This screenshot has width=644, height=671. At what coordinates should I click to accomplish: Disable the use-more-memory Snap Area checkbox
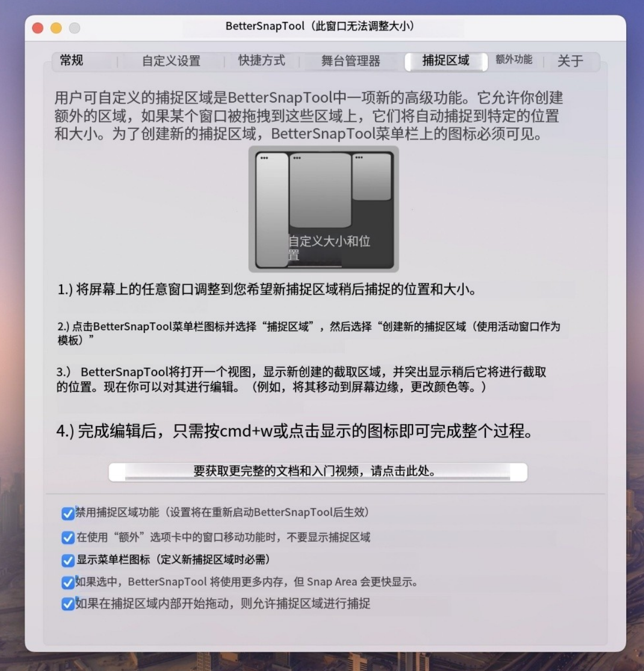(68, 583)
